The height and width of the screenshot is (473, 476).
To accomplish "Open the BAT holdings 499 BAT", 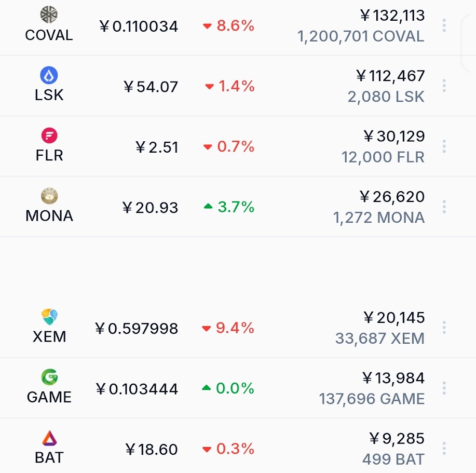I will (x=393, y=459).
